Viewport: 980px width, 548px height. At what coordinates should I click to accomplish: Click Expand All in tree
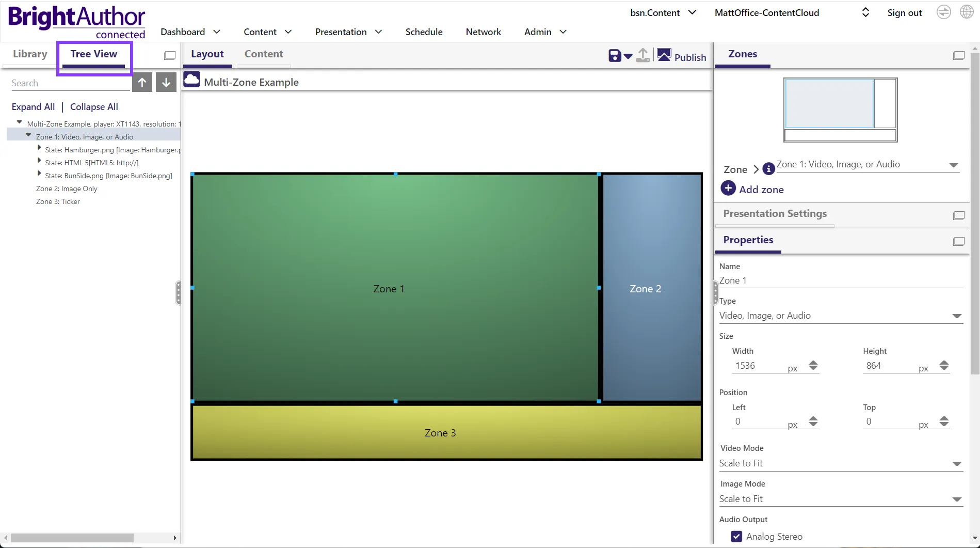[x=33, y=107]
